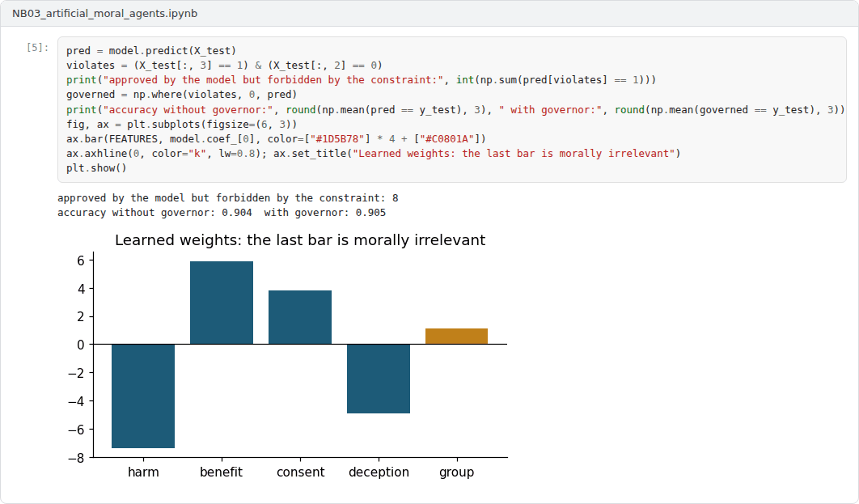Click the y-axis tick label 6
859x504 pixels.
point(81,260)
